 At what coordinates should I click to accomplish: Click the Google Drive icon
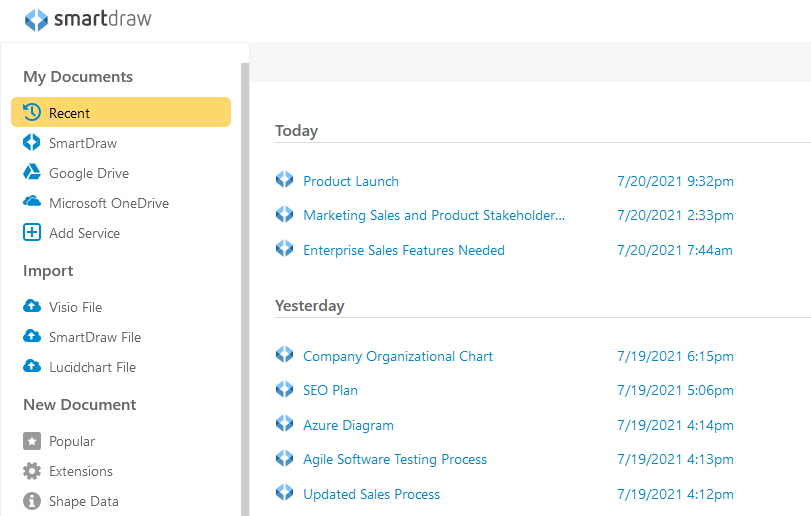click(x=32, y=173)
